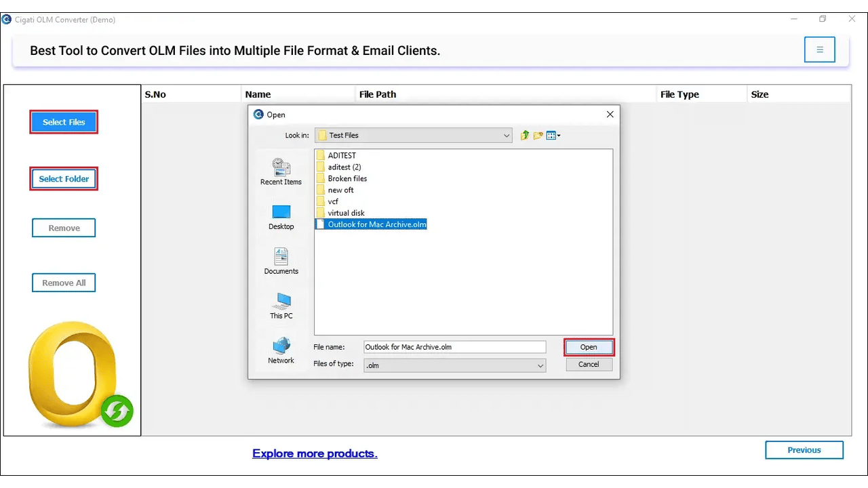Open the Documents shortcut

(x=281, y=262)
